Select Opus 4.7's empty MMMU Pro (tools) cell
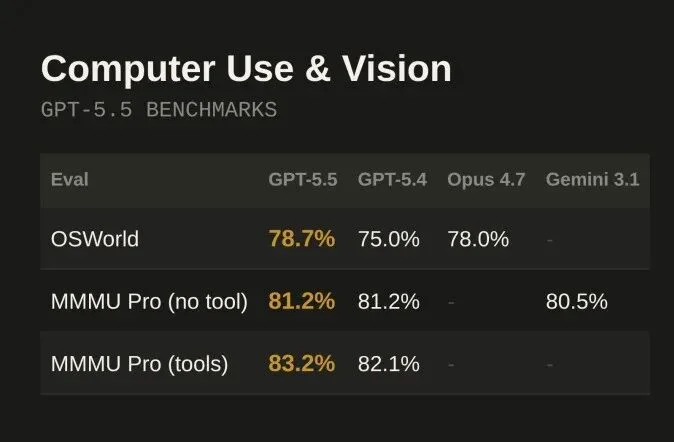Image resolution: width=674 pixels, height=442 pixels. point(451,365)
